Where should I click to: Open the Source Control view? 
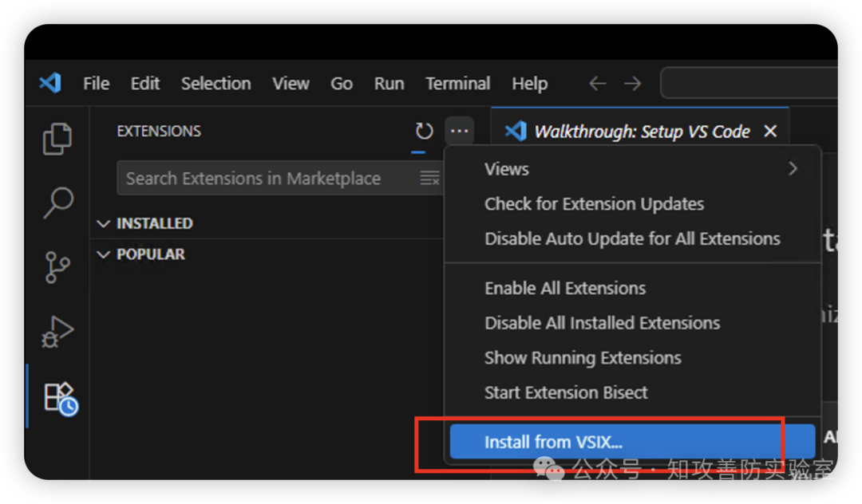(57, 267)
